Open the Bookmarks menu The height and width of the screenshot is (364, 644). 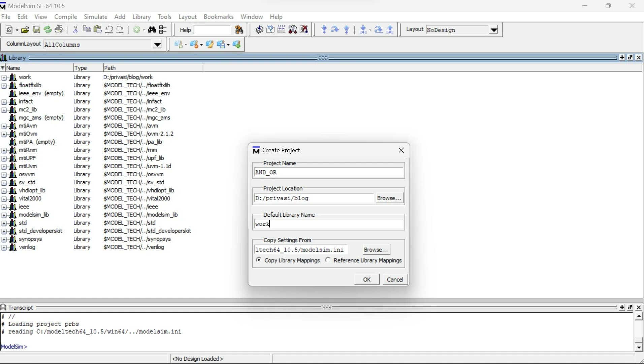pyautogui.click(x=219, y=17)
